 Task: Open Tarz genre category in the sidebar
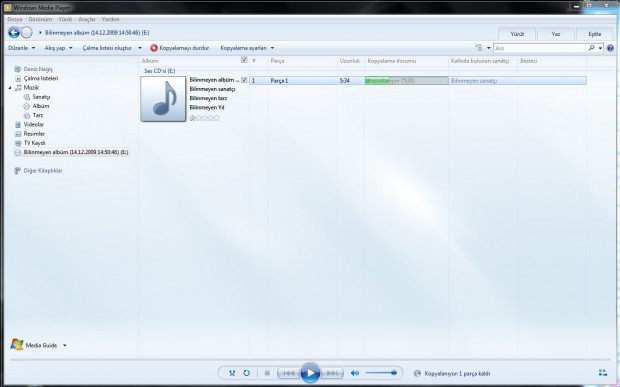(33, 115)
